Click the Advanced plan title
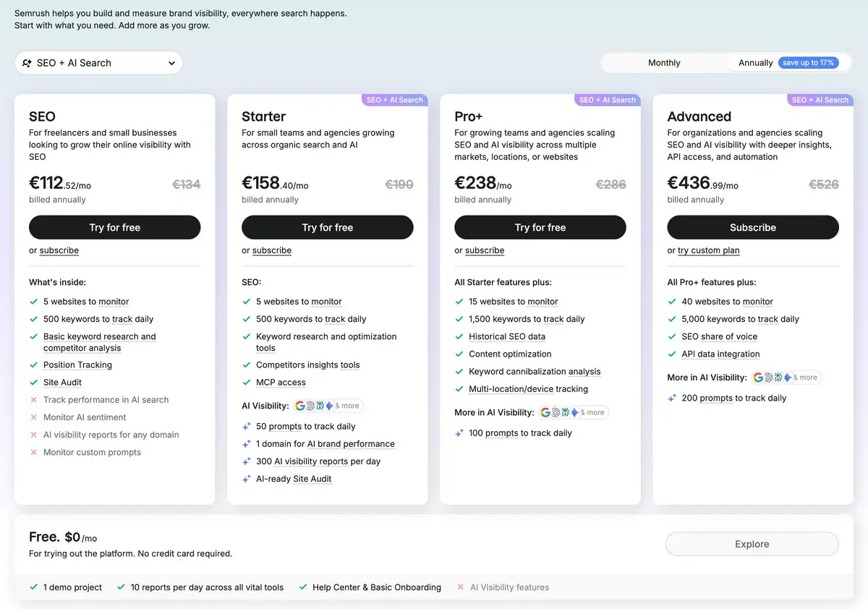This screenshot has width=868, height=609. 699,116
